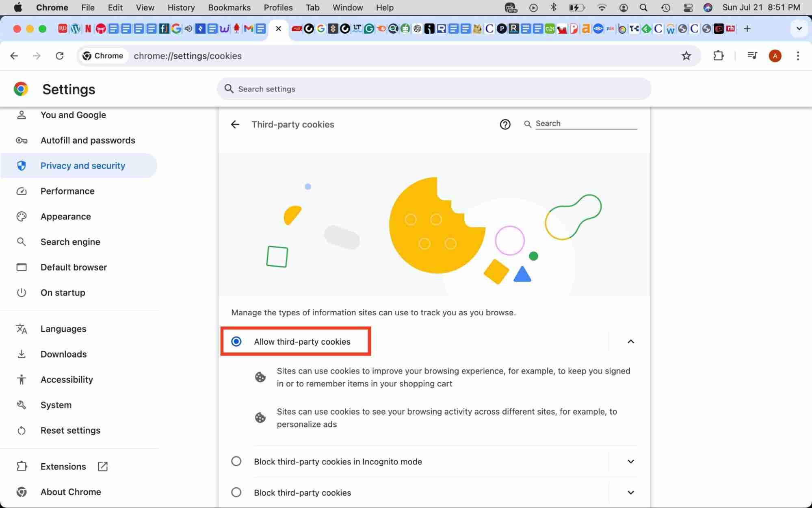Select Block third-party cookies option
This screenshot has width=812, height=508.
click(236, 492)
